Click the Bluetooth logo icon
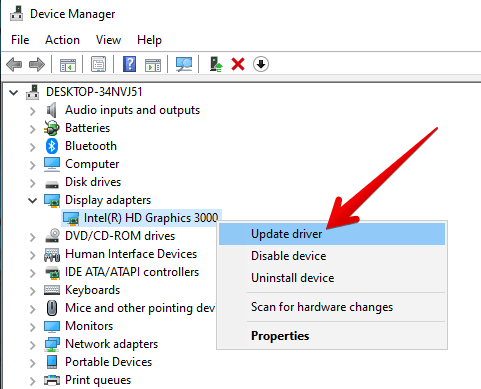This screenshot has width=481, height=389. 52,146
